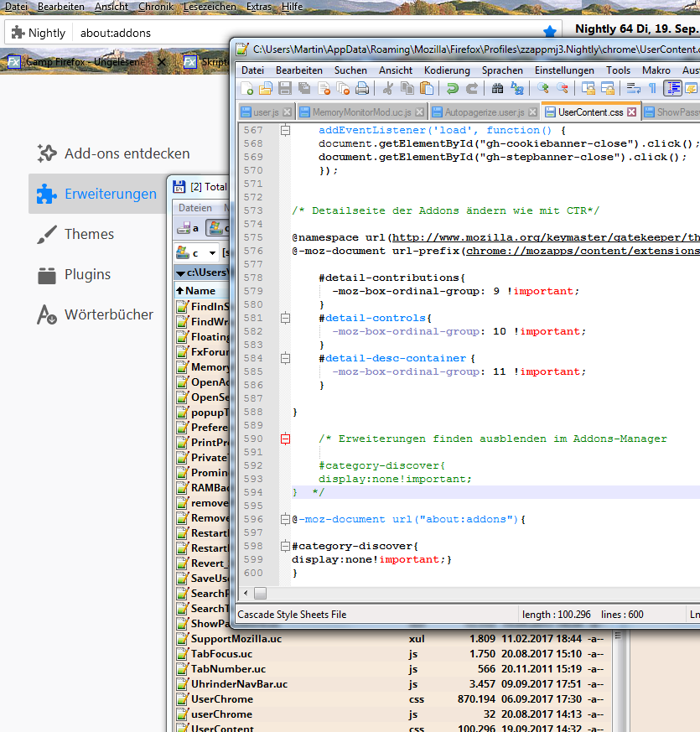Open Plugins in the add-ons sidebar
The height and width of the screenshot is (732, 700).
click(x=87, y=274)
